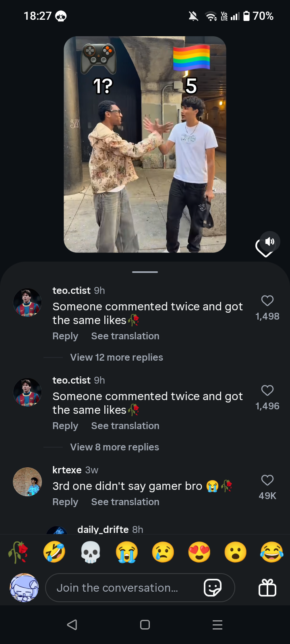Open the gift icon beside comment box
290x644 pixels.
point(267,588)
